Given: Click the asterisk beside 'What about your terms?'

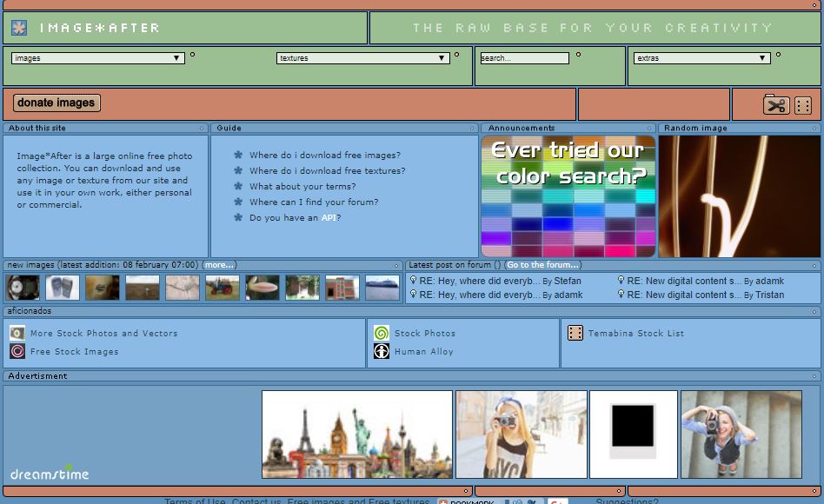Looking at the screenshot, I should point(238,186).
